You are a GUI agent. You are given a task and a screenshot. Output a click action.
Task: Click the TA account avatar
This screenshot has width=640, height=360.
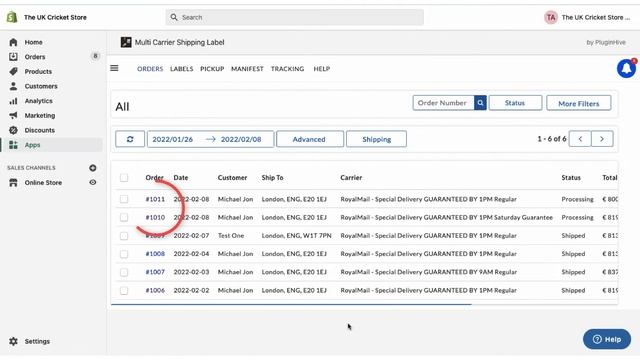[x=551, y=17]
